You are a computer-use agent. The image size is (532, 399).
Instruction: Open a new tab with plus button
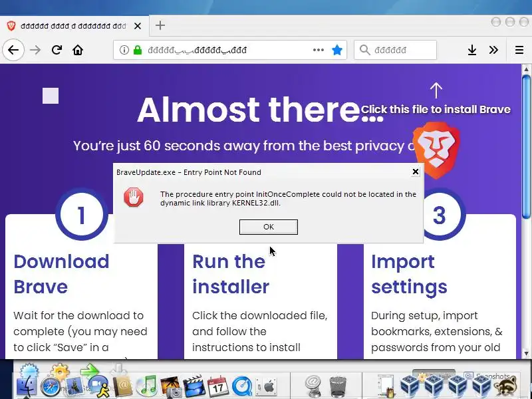[x=160, y=25]
